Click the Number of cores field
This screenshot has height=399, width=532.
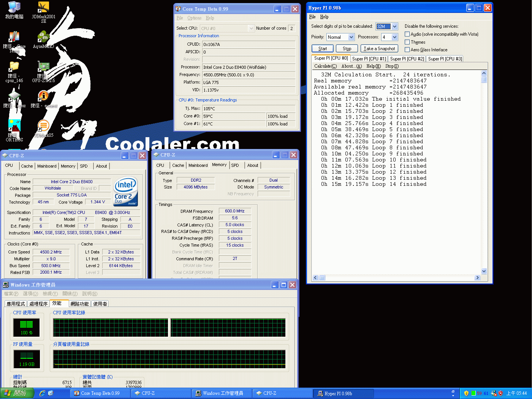point(291,28)
